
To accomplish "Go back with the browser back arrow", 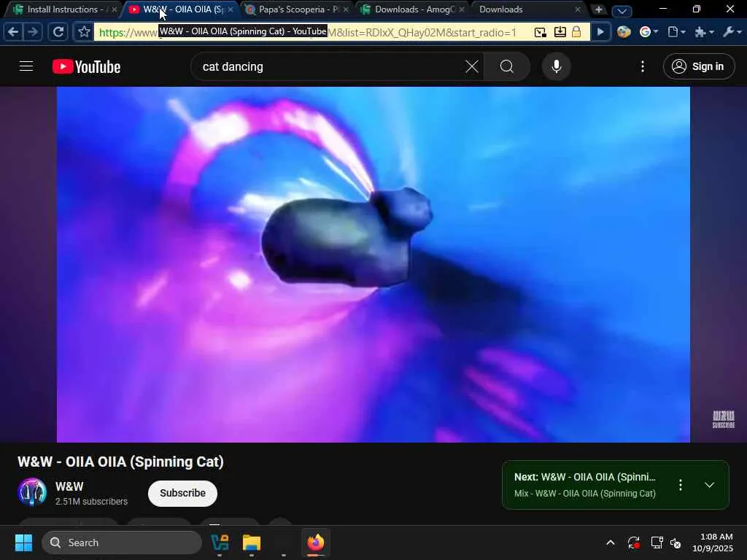I will tap(13, 32).
